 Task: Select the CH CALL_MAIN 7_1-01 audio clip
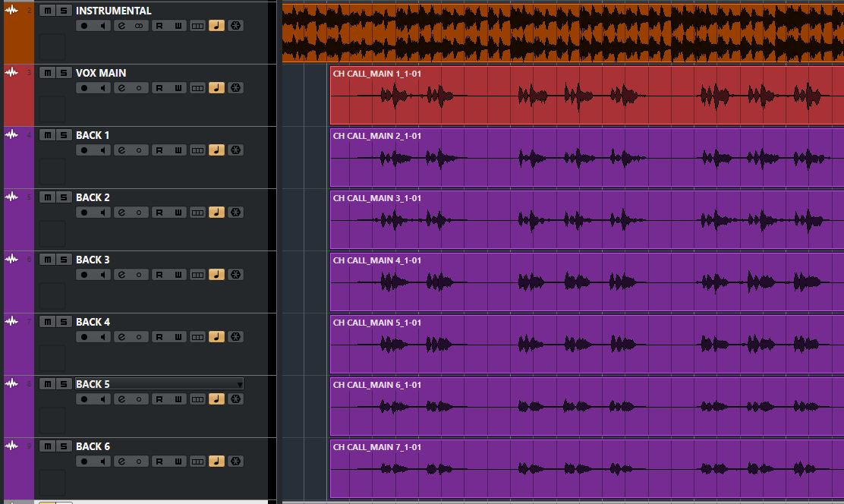[584, 484]
